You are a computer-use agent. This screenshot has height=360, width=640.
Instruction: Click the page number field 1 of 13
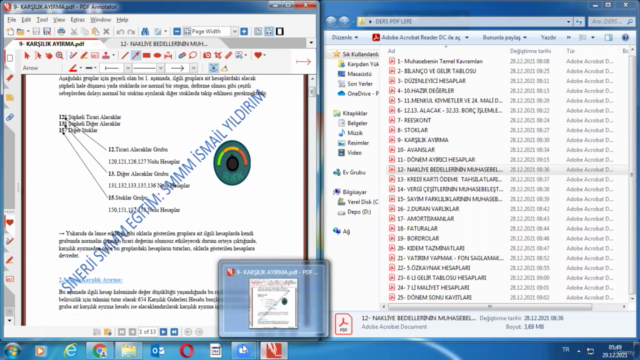(x=147, y=332)
